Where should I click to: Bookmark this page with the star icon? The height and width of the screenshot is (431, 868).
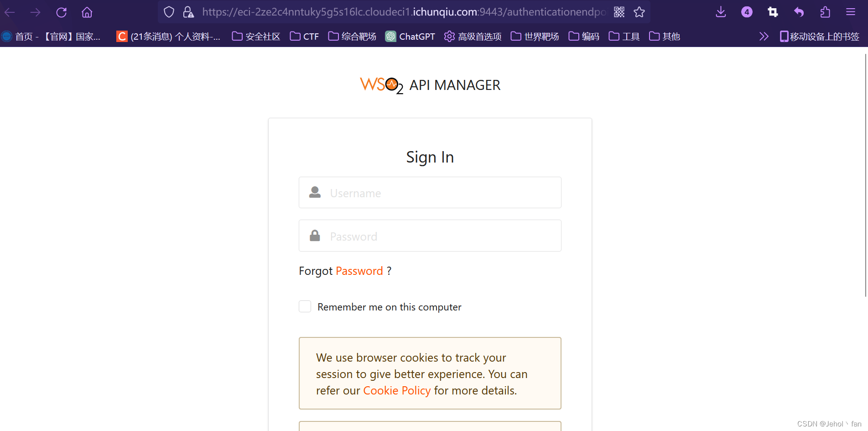tap(639, 12)
